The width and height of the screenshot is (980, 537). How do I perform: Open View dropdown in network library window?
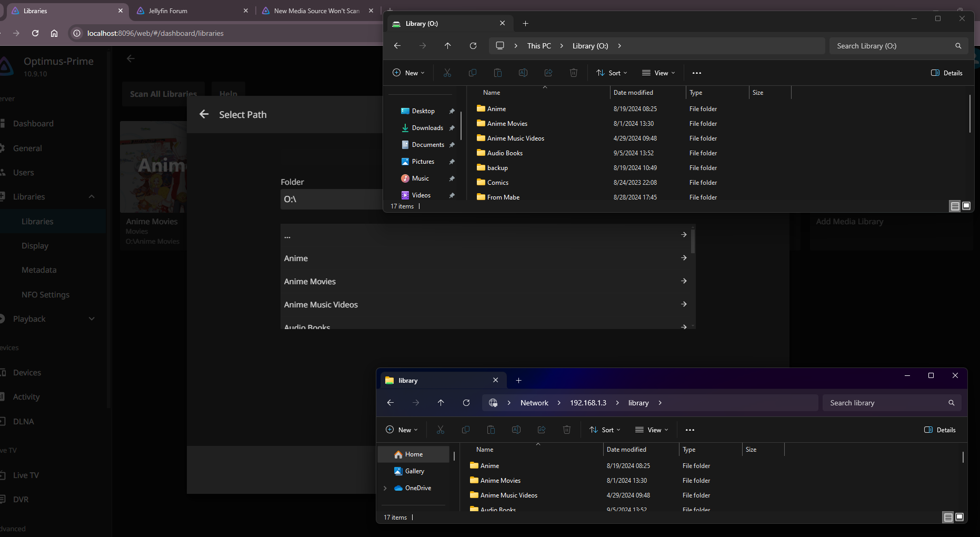coord(652,430)
